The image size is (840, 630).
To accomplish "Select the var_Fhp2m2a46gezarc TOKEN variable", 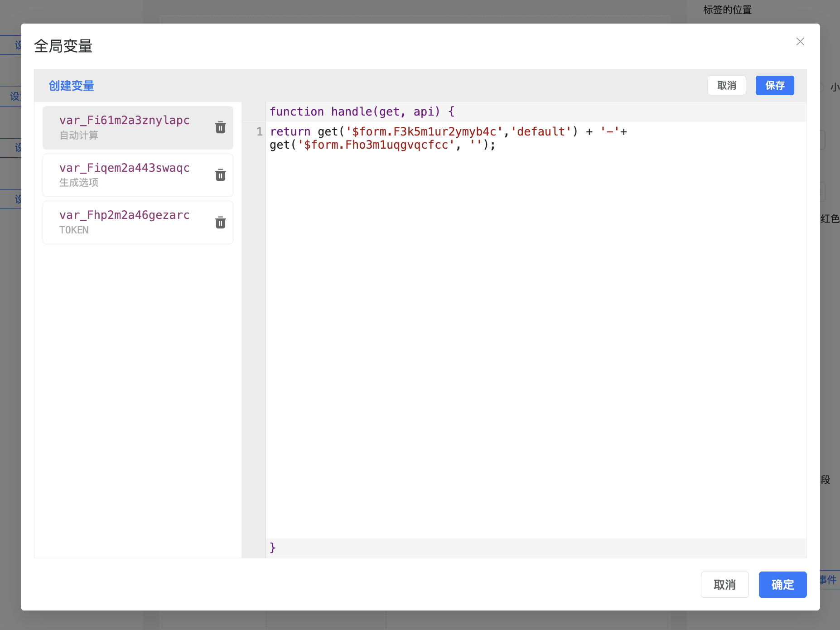I will tap(125, 222).
